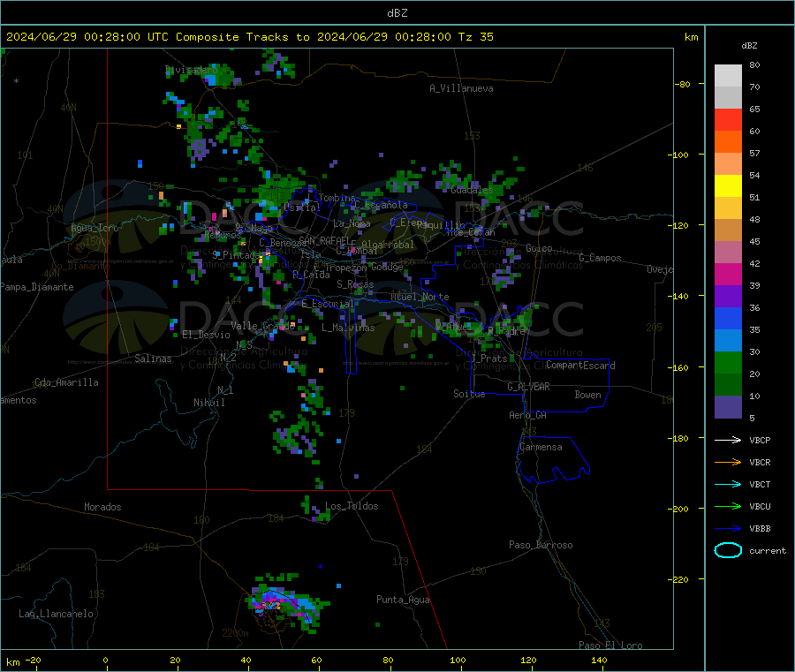Select the dark orange swatch below red
Viewport: 795px width, 672px height.
click(x=728, y=142)
